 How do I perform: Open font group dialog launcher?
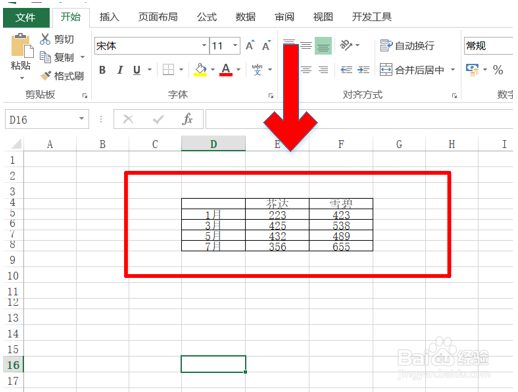click(x=271, y=96)
